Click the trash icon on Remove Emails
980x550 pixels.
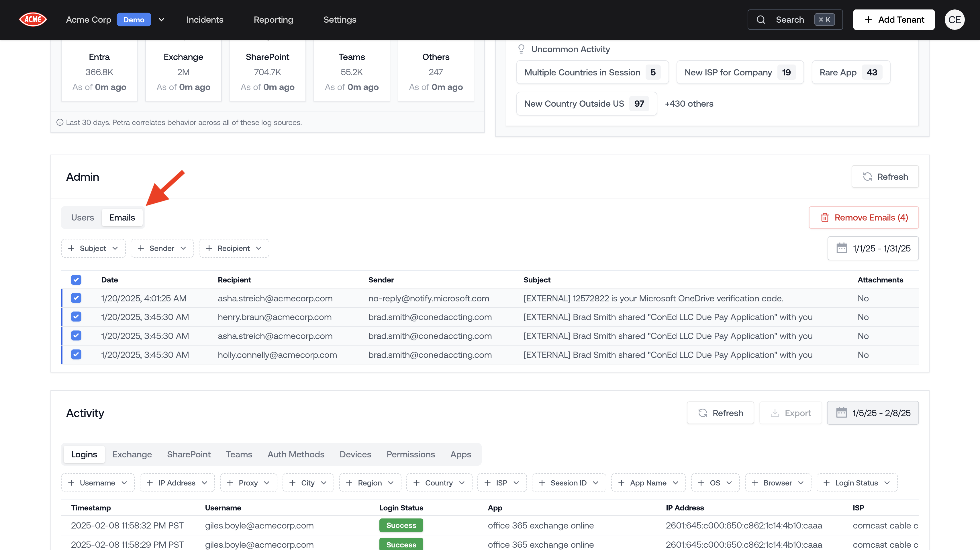(824, 217)
